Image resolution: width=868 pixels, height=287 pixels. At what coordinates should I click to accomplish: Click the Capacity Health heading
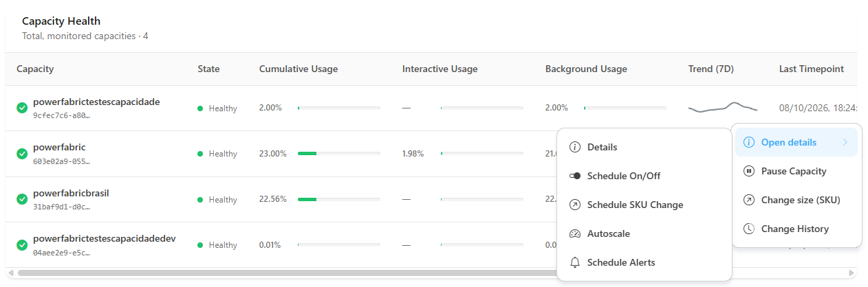(61, 21)
